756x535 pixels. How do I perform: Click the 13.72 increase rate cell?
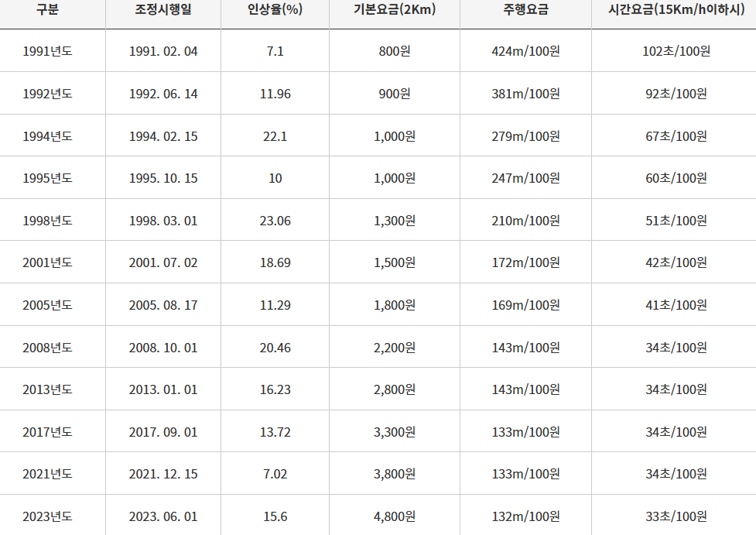click(x=275, y=432)
